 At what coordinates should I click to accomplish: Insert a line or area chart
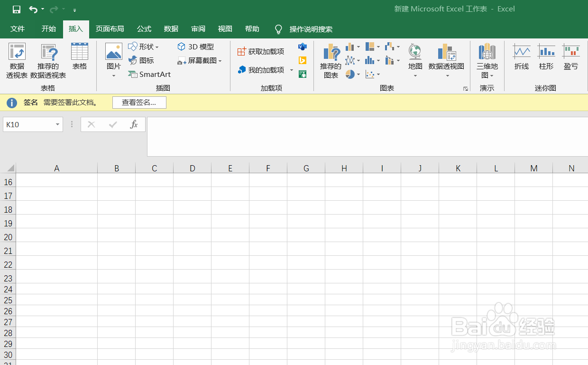[x=353, y=60]
